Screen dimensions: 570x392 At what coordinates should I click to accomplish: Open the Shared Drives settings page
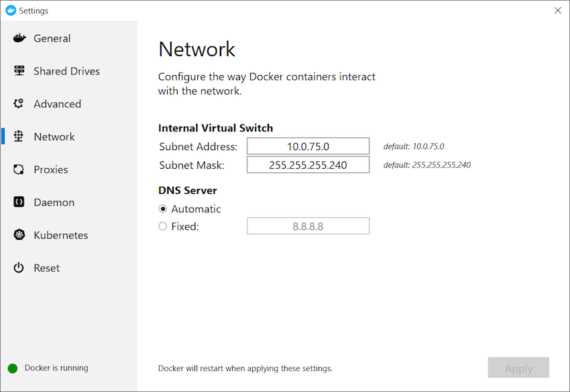click(66, 71)
